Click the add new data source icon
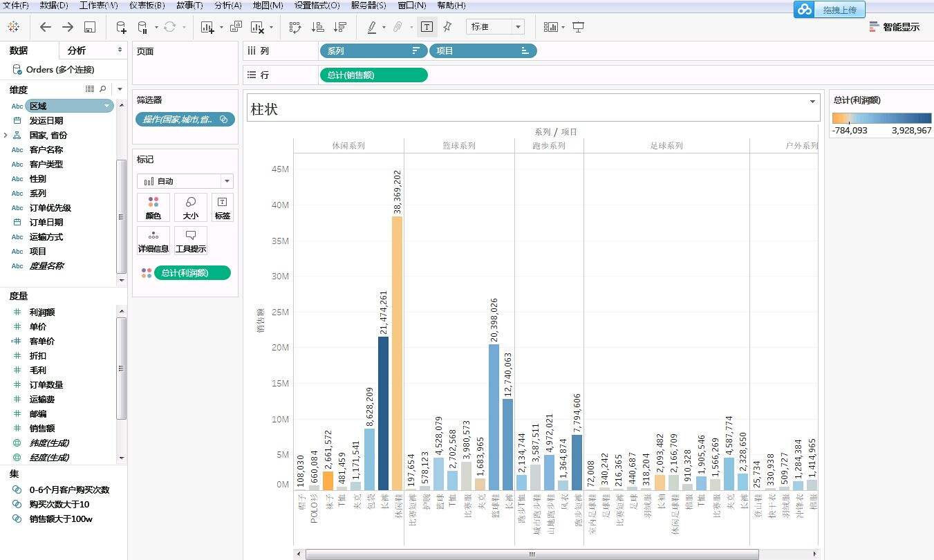Image resolution: width=934 pixels, height=560 pixels. click(121, 27)
